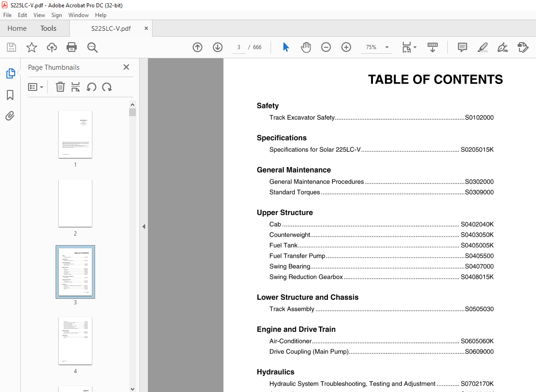The image size is (536, 392).
Task: Click the Hydraulic System Troubleshooting entry
Action: coord(381,384)
